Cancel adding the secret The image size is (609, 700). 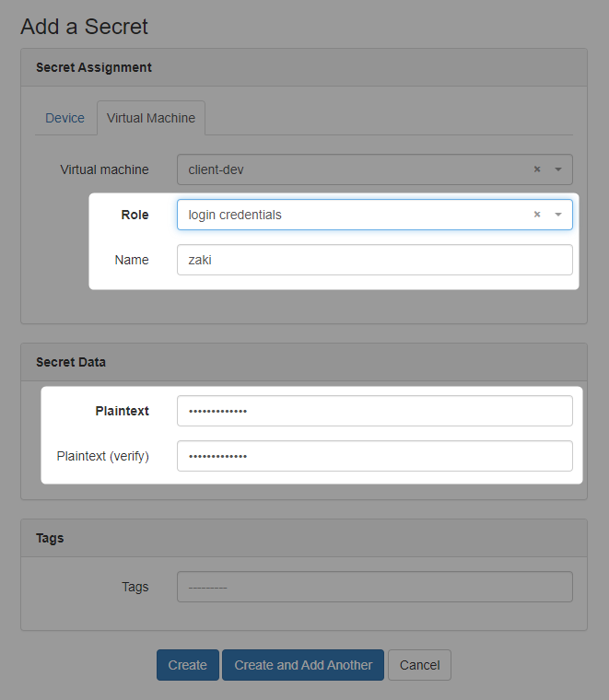pyautogui.click(x=420, y=665)
